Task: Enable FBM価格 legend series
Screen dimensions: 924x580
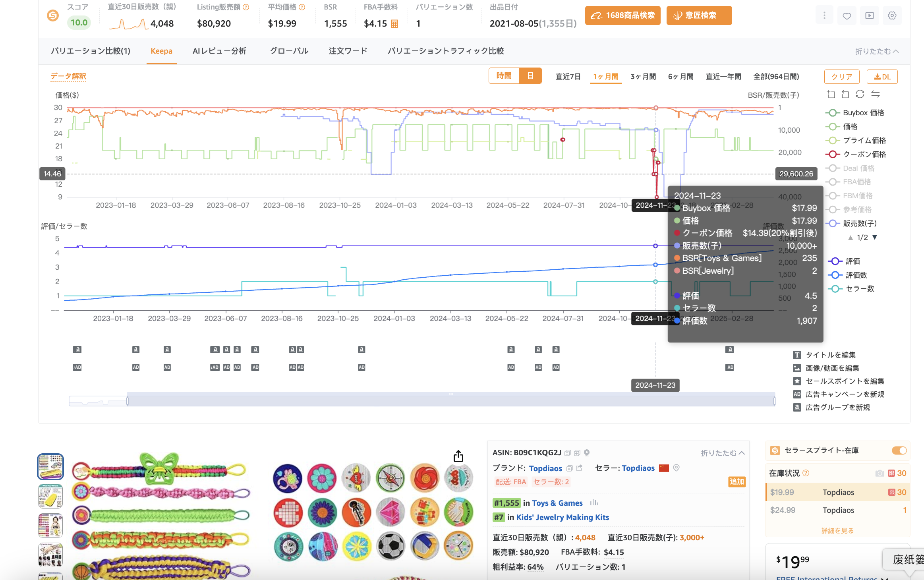Action: [x=849, y=196]
